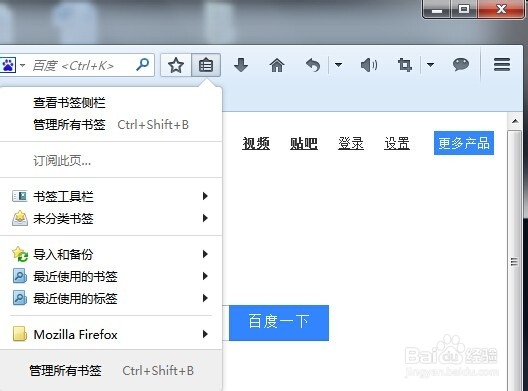
Task: Click the 未分类书签 star tray icon
Action: 20,218
